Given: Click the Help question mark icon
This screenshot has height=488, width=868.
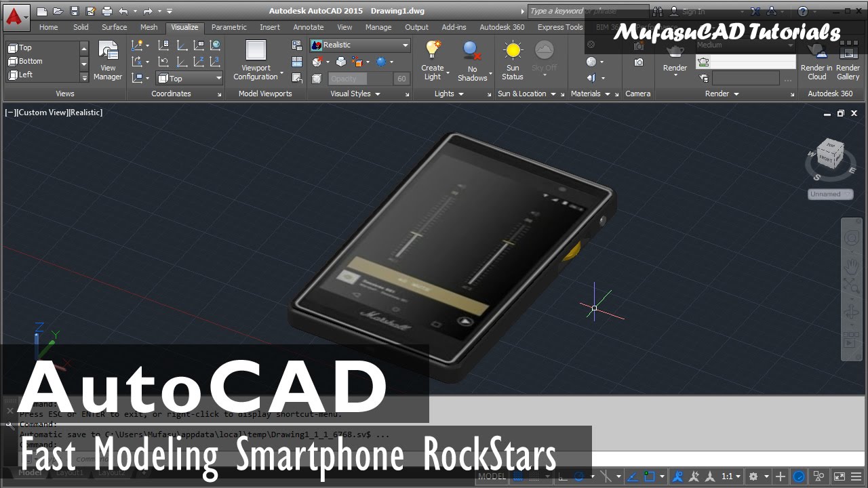Looking at the screenshot, I should point(803,12).
